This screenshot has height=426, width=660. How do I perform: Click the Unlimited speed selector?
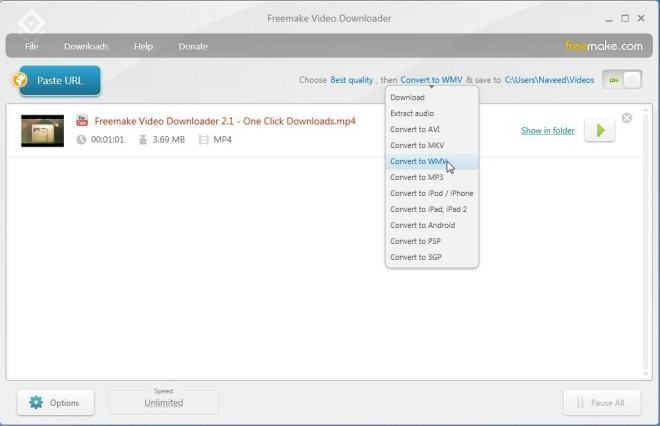coord(164,403)
